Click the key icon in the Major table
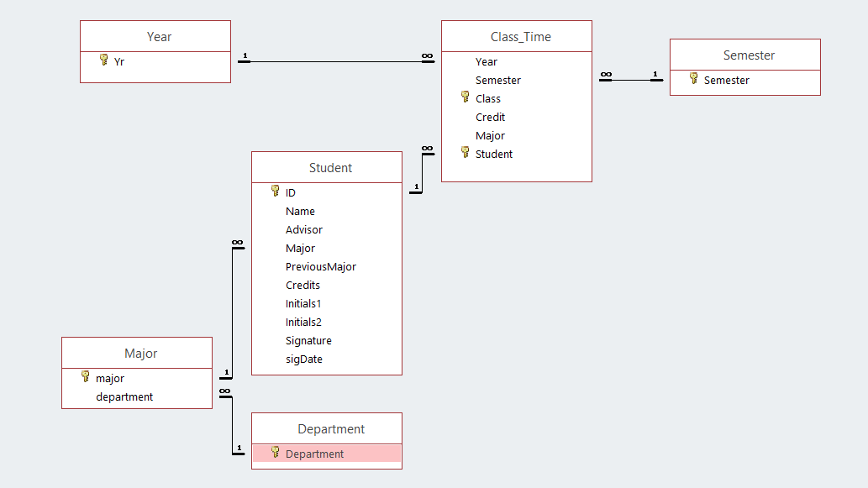The width and height of the screenshot is (868, 488). click(x=86, y=377)
